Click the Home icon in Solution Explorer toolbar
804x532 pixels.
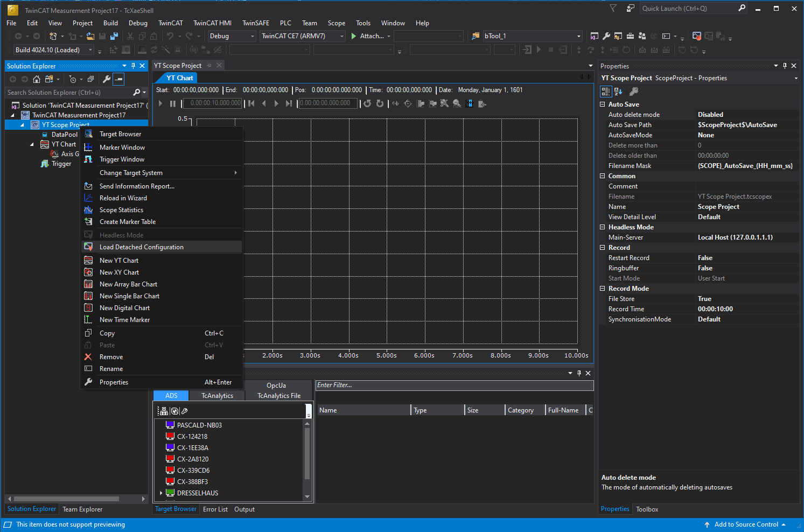coord(37,79)
